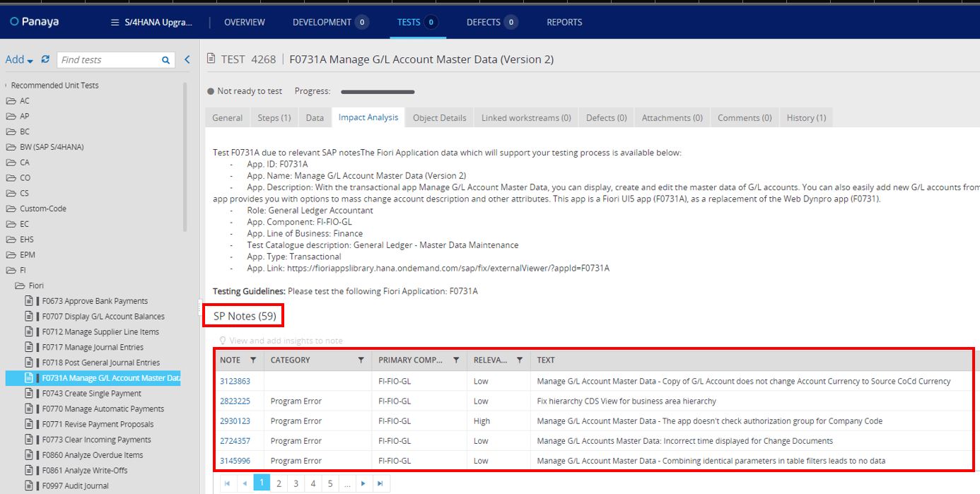
Task: Open SAP note 2724357
Action: click(x=235, y=441)
